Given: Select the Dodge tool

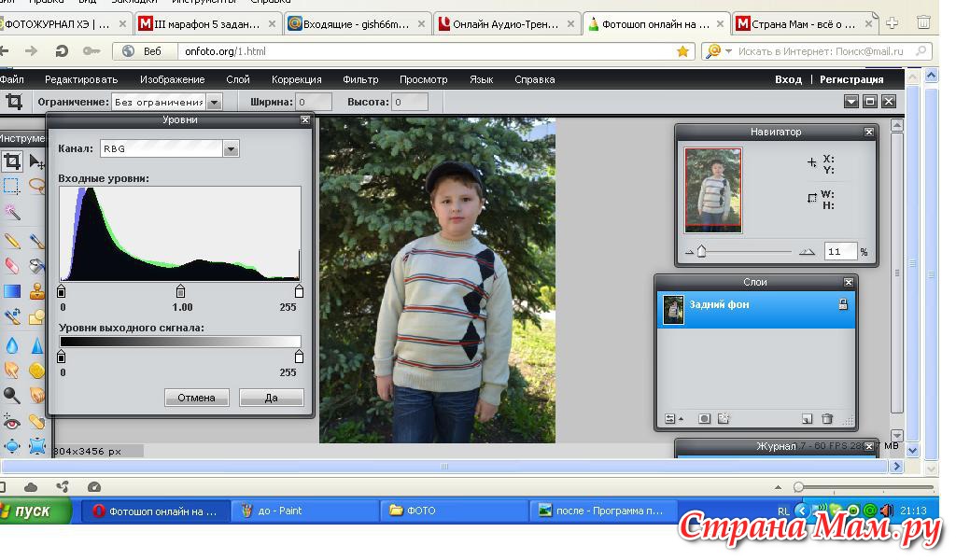Looking at the screenshot, I should (x=12, y=395).
